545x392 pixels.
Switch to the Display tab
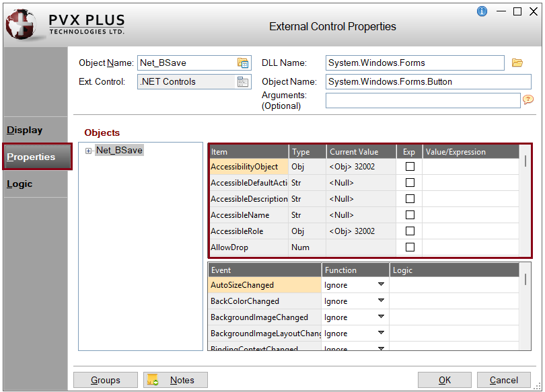click(25, 130)
